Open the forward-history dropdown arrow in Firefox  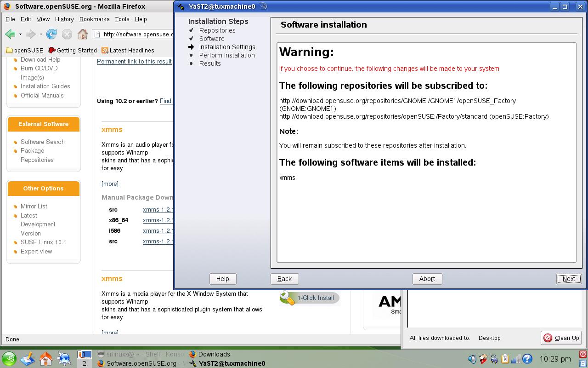tap(41, 34)
